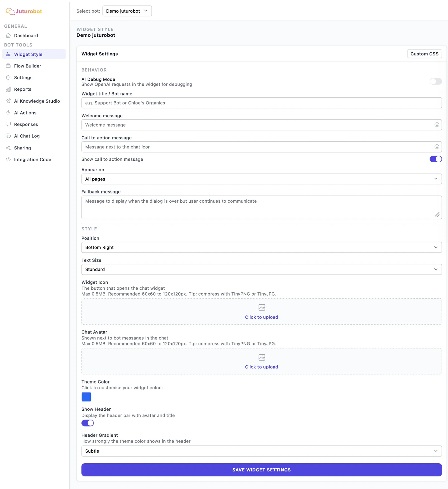Viewport: 448px width, 489px height.
Task: Open the Select bot dropdown
Action: (x=127, y=11)
